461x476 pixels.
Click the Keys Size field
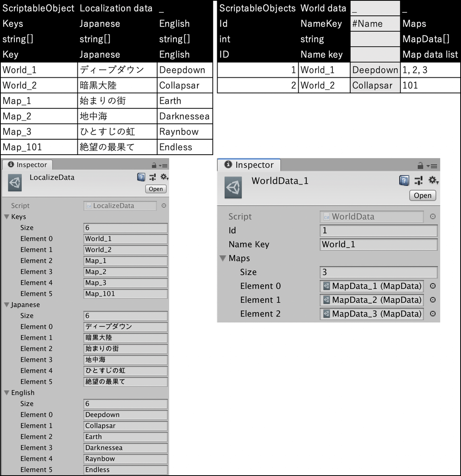pos(125,228)
